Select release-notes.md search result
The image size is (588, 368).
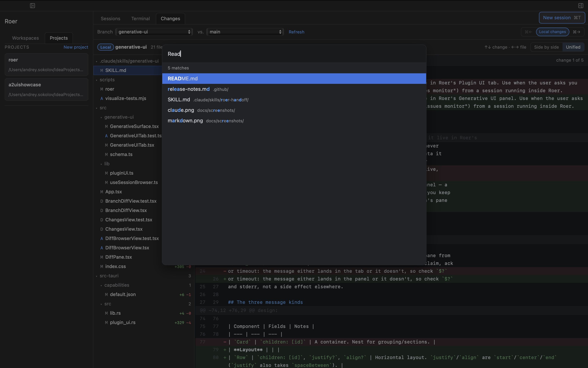(294, 89)
